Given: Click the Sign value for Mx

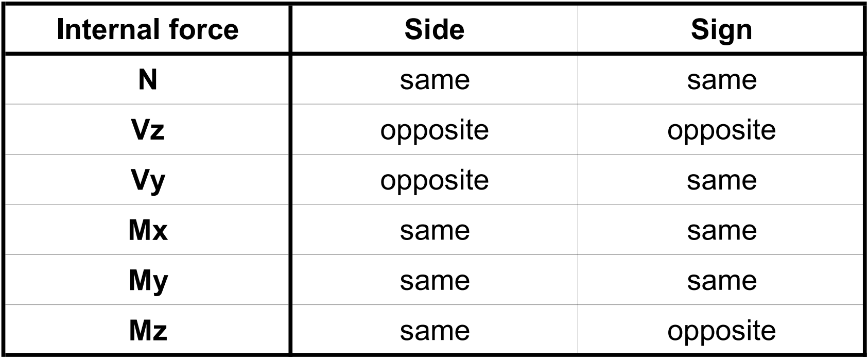Looking at the screenshot, I should point(721,230).
